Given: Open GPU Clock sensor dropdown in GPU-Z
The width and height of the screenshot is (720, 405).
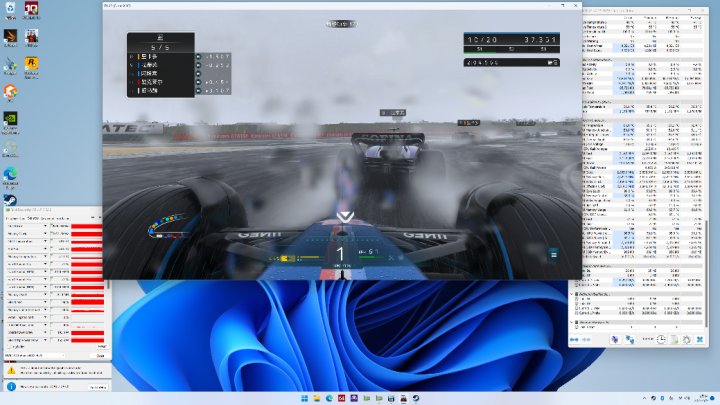Looking at the screenshot, I should coord(45,226).
